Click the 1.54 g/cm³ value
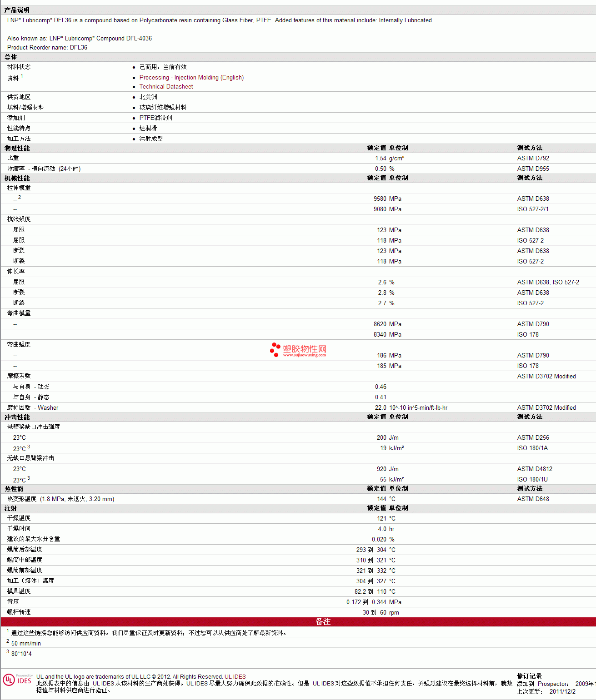 (x=390, y=159)
